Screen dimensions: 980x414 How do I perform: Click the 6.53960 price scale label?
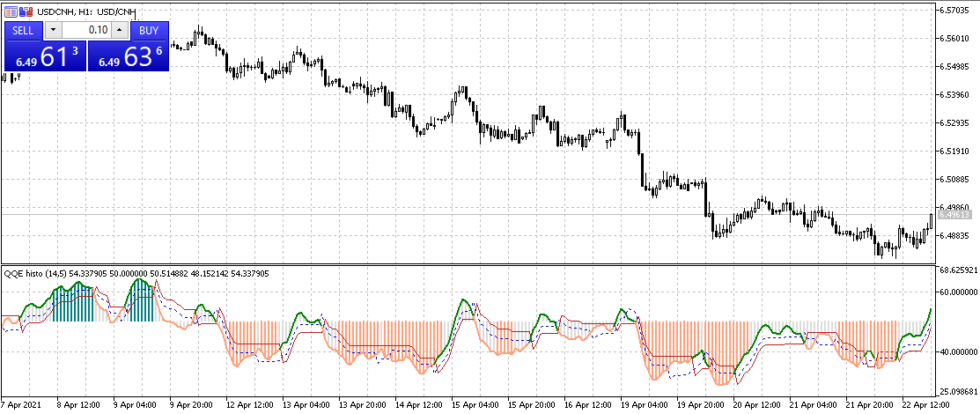pyautogui.click(x=955, y=95)
